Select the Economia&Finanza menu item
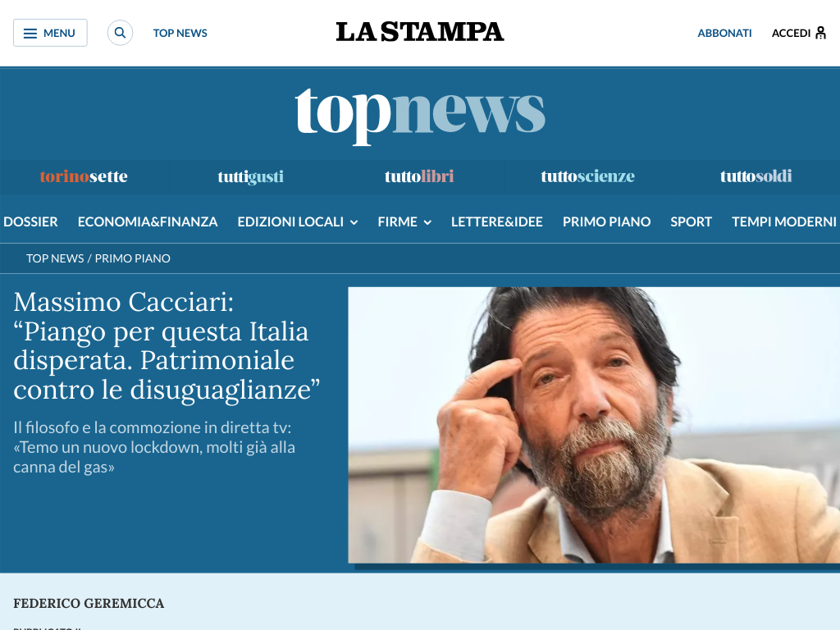The height and width of the screenshot is (630, 840). (148, 221)
